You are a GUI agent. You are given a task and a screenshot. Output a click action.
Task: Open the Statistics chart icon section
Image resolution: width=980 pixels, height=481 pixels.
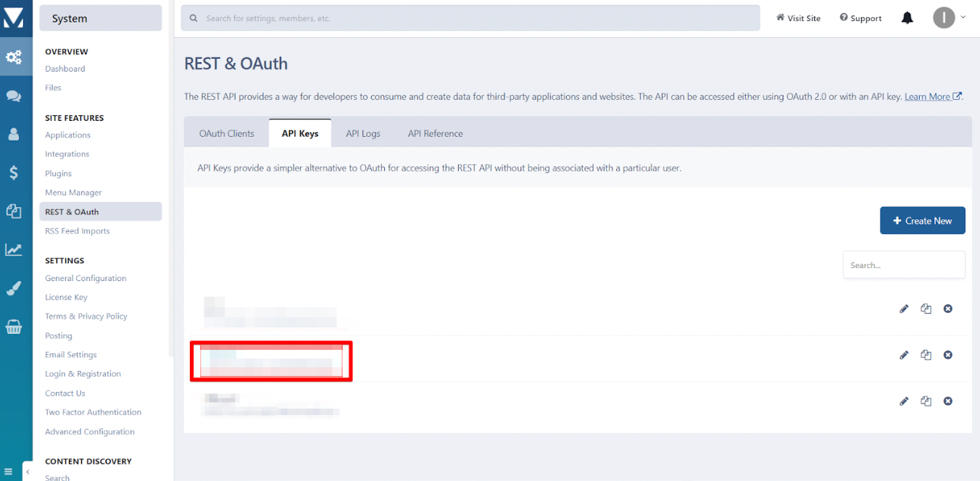pos(14,250)
